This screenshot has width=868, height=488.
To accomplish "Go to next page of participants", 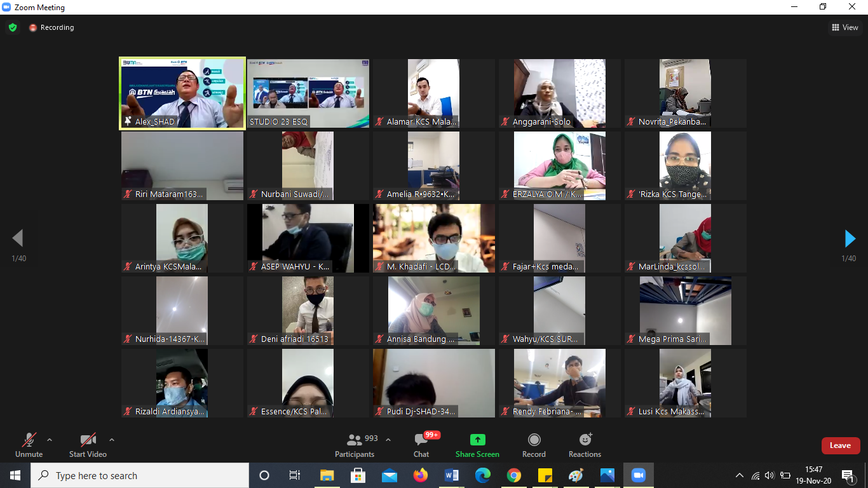I will [x=850, y=238].
